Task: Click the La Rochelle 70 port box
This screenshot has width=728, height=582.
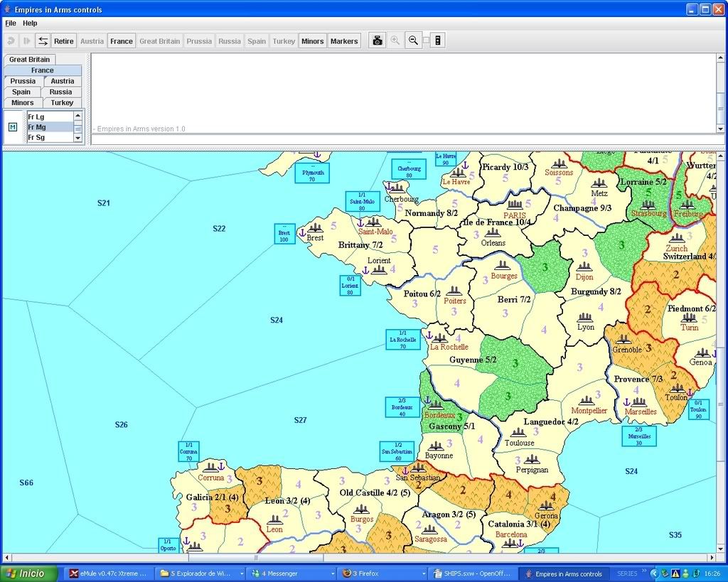Action: click(x=403, y=340)
